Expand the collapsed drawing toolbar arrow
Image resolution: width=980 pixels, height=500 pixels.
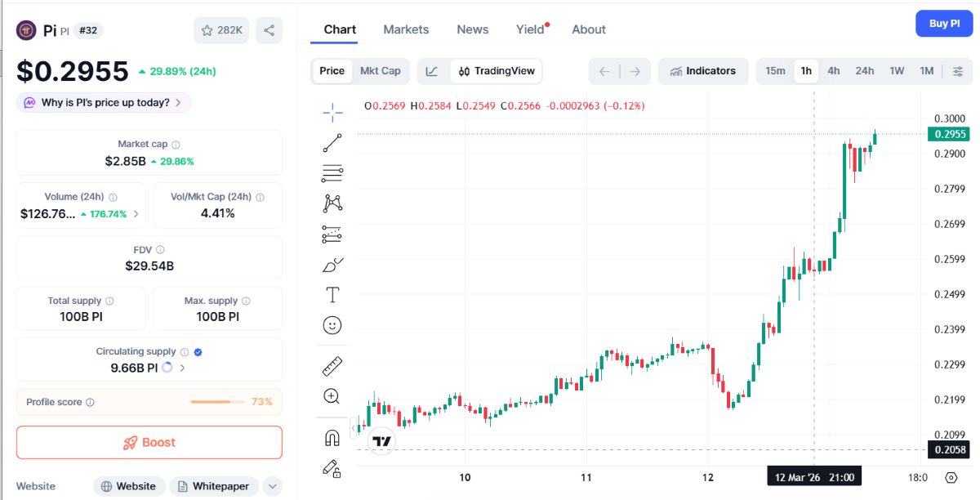click(354, 427)
